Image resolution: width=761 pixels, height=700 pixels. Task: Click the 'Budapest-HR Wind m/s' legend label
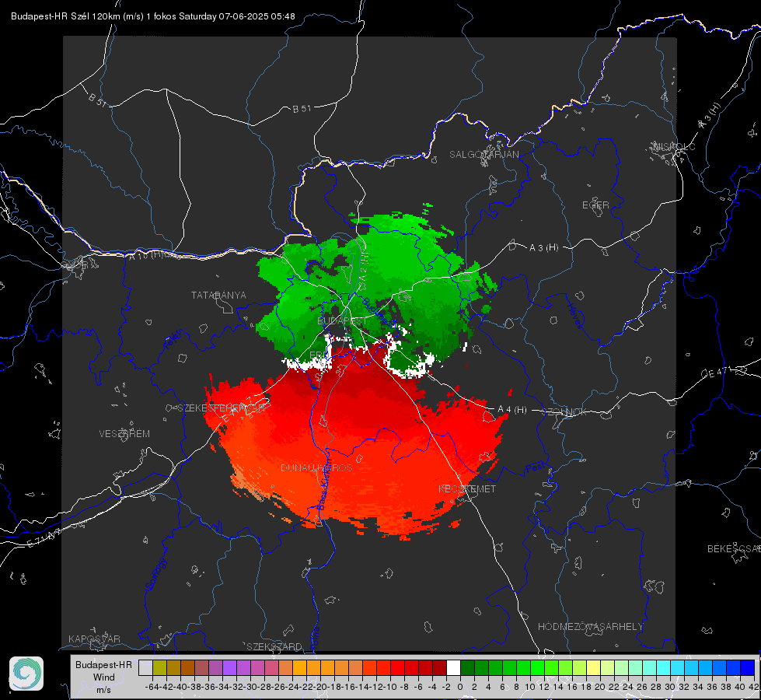coord(103,677)
